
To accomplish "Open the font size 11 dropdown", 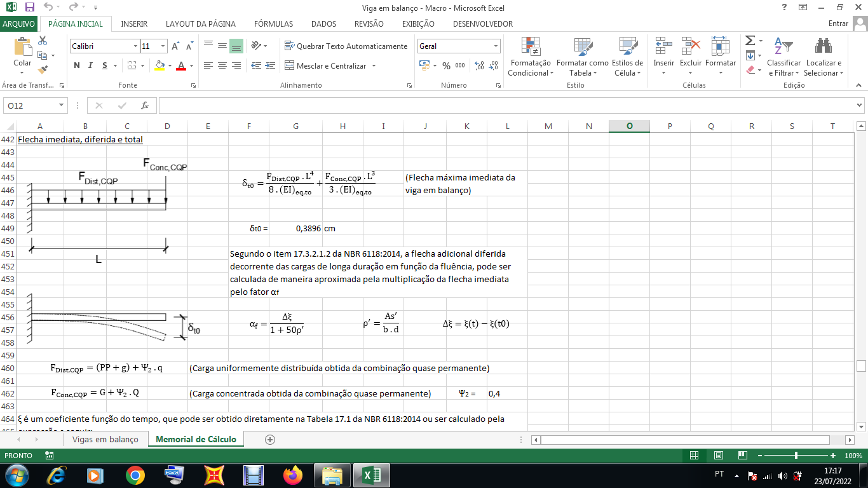I will [x=163, y=46].
